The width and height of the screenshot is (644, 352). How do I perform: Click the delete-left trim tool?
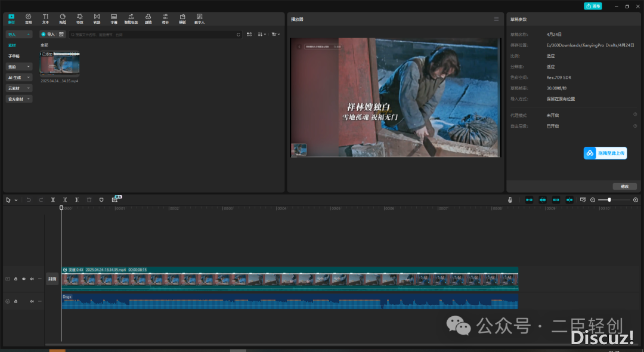coord(65,200)
